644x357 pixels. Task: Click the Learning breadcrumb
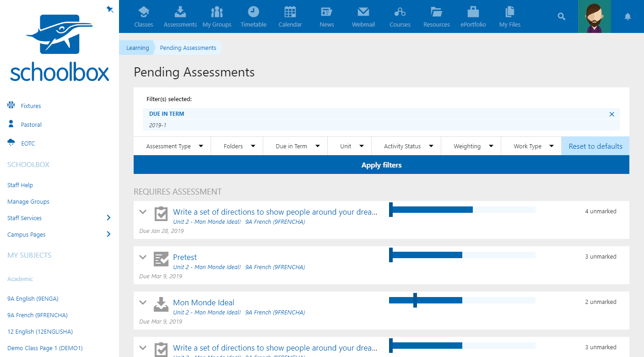138,48
